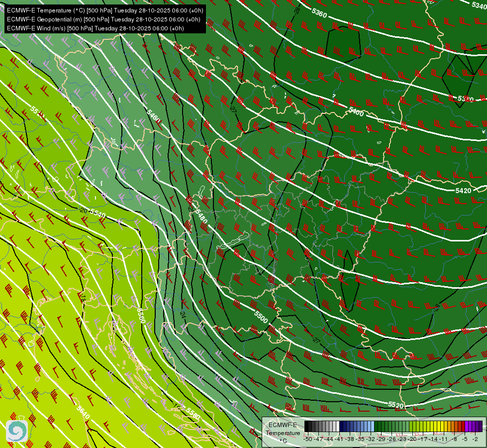This screenshot has width=487, height=448.
Task: Click the 5400 geopotential contour label
Action: (356, 112)
